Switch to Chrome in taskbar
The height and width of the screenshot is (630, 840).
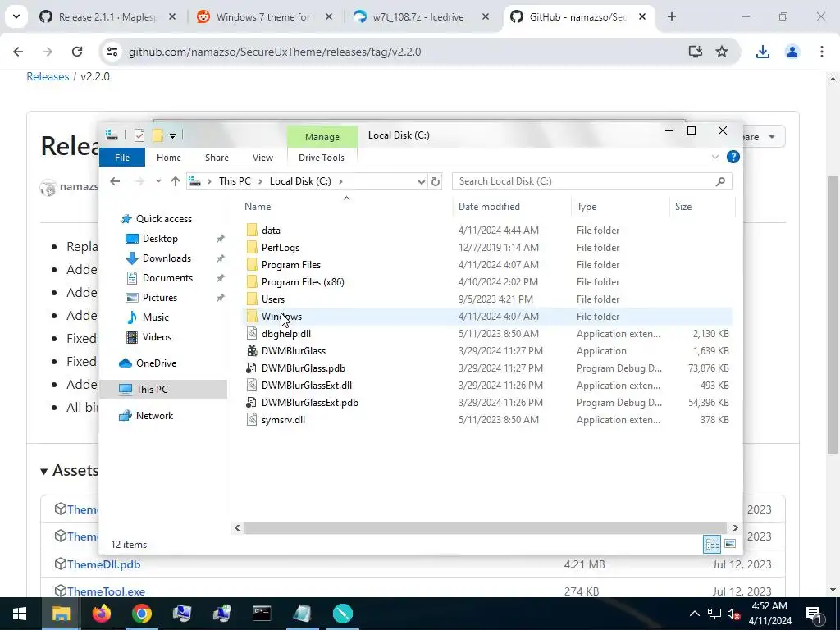[x=141, y=614]
